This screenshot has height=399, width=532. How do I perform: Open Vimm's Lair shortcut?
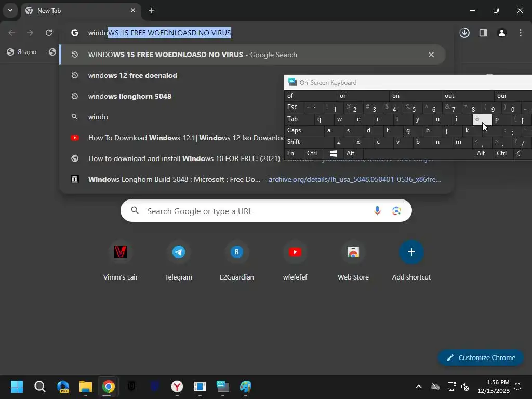click(121, 261)
